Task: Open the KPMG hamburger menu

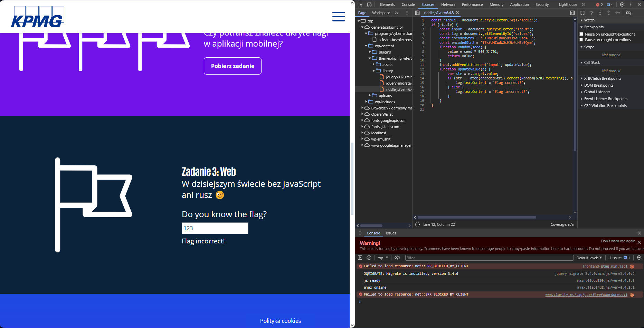Action: [338, 16]
